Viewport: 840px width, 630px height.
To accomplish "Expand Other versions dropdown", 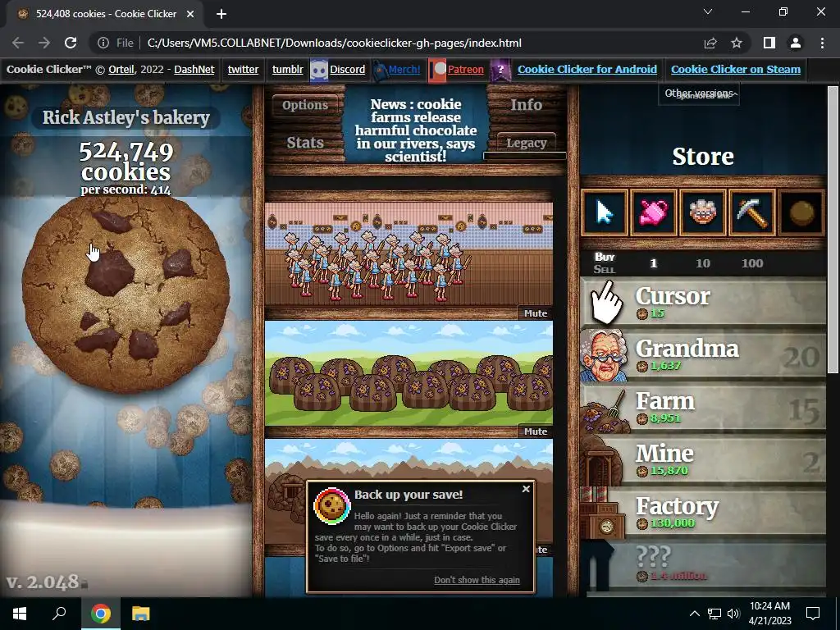I will (x=699, y=94).
